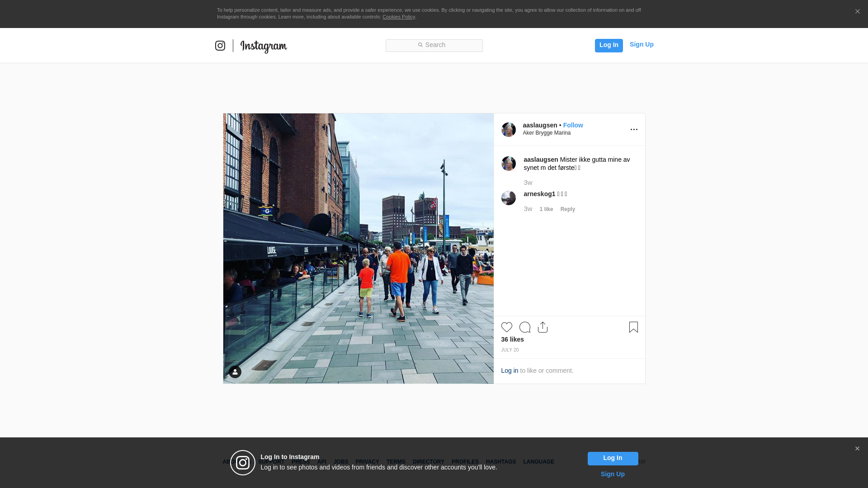This screenshot has height=488, width=868.
Task: Open aaslaugsen avatar beside the caption
Action: (x=509, y=164)
